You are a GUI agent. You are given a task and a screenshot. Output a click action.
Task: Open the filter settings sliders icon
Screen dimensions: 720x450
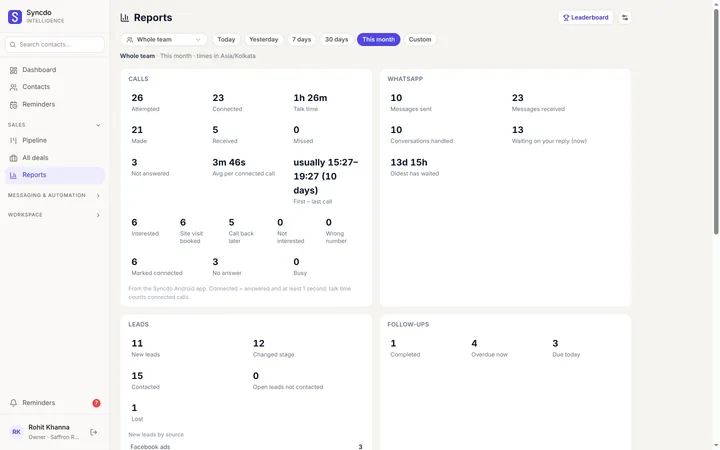click(624, 17)
